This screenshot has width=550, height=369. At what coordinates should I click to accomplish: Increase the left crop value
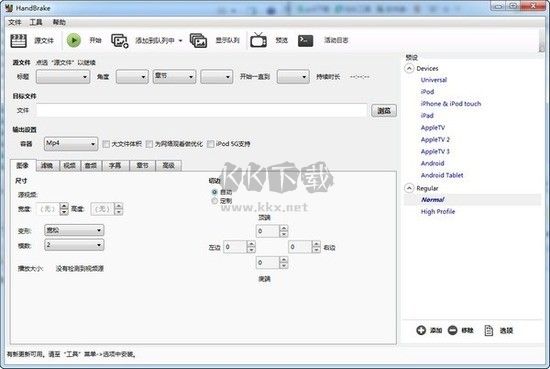(x=251, y=244)
